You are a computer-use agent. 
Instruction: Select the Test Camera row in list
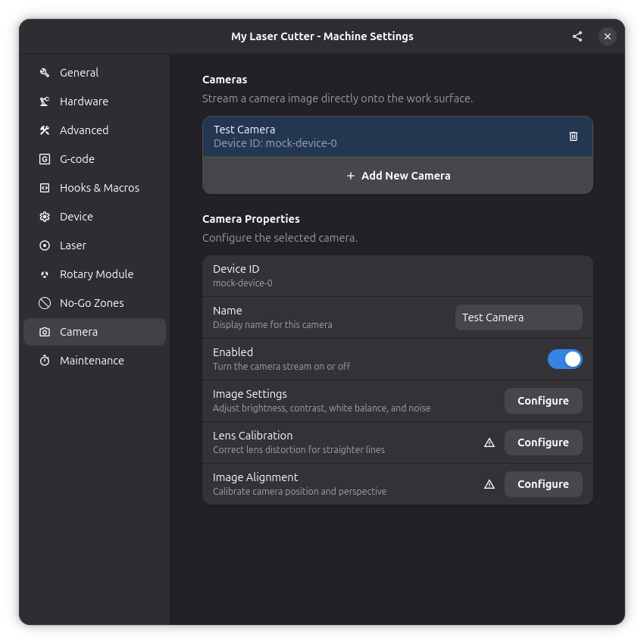pos(398,136)
